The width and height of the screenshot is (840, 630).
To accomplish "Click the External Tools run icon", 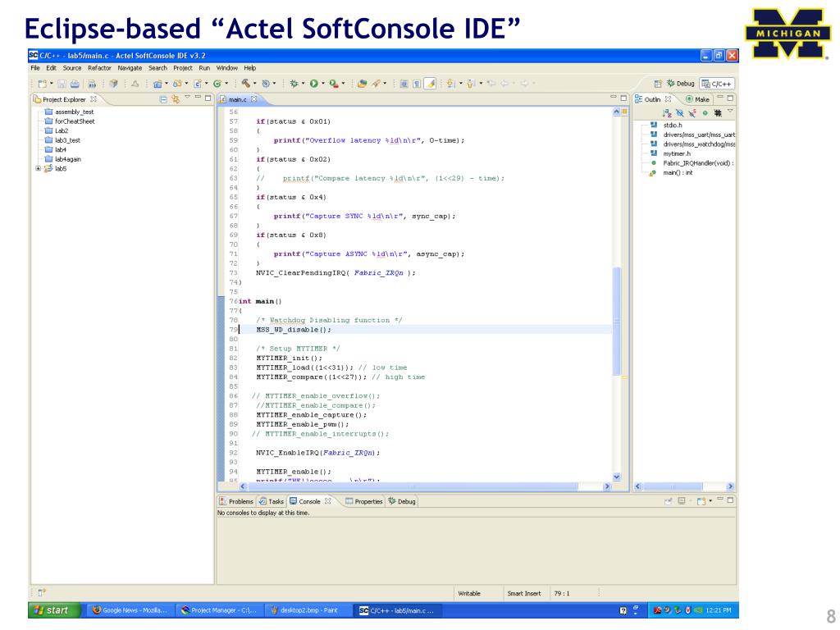I will click(334, 84).
